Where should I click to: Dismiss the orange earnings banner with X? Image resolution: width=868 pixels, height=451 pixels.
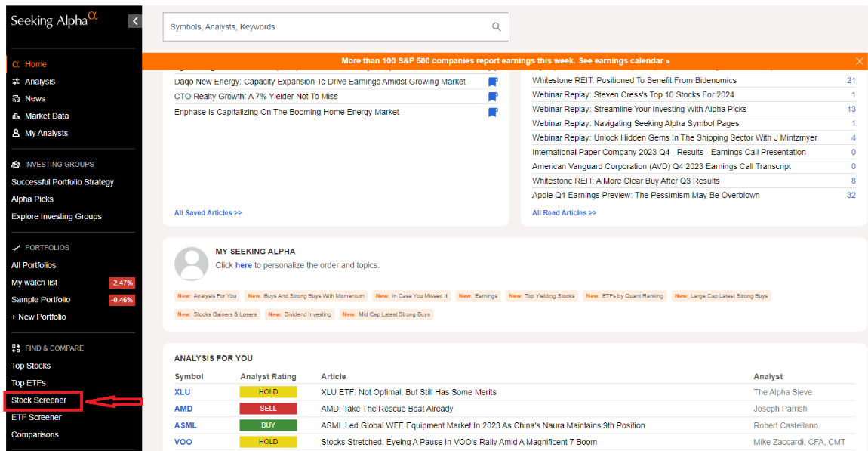(x=859, y=61)
